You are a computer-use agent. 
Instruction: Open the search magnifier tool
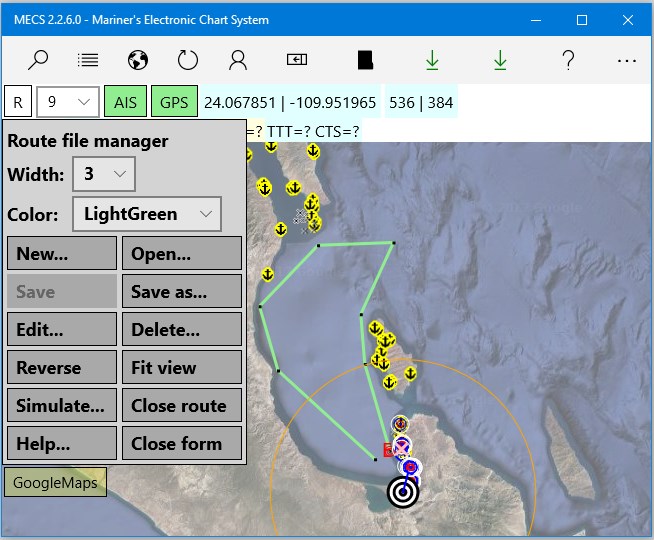pos(38,60)
